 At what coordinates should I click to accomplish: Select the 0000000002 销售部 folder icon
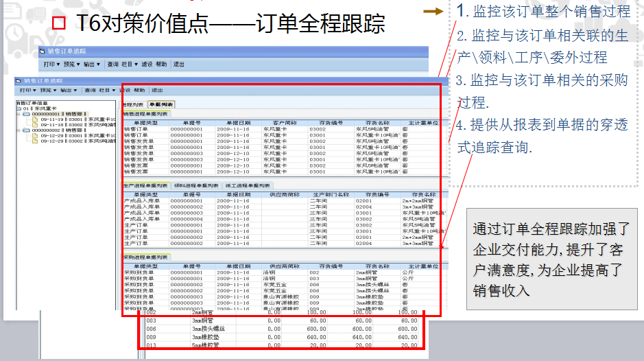point(26,130)
